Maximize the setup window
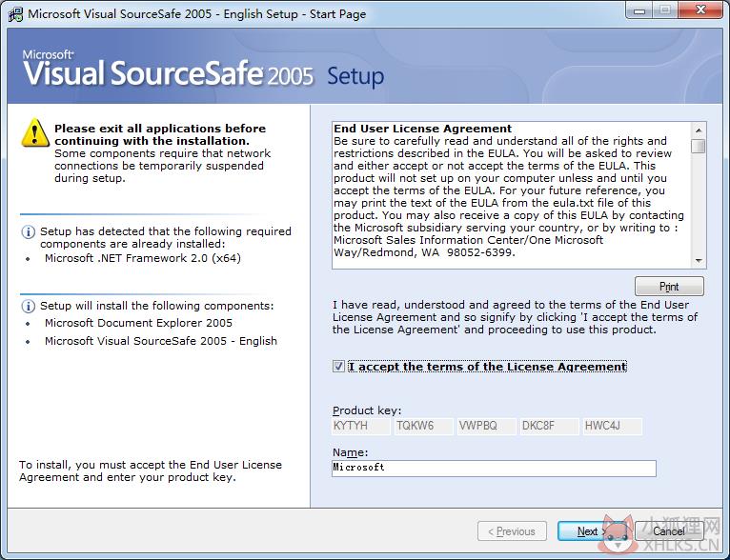This screenshot has width=730, height=560. [665, 10]
